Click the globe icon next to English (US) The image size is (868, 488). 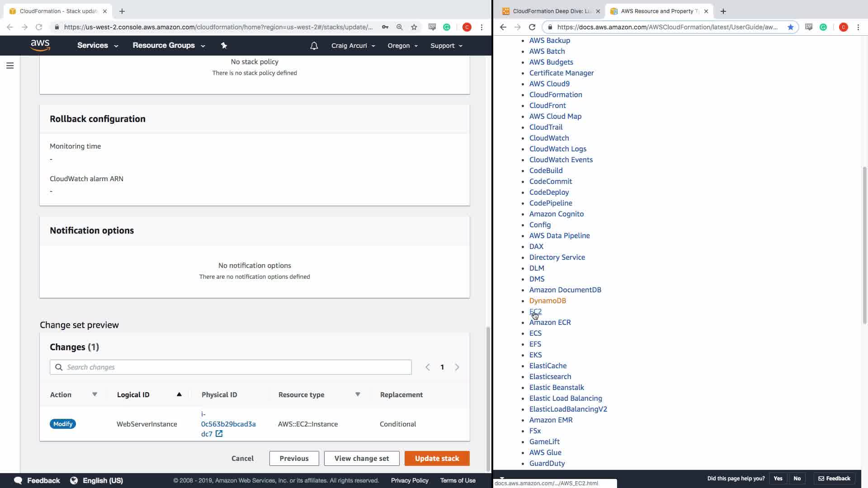[74, 480]
